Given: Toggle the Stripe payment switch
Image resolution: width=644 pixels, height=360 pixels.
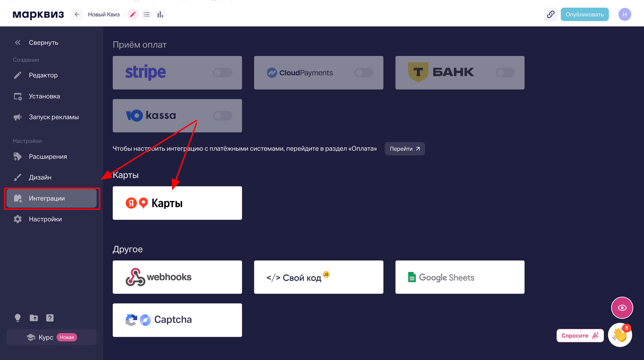Looking at the screenshot, I should (x=222, y=72).
